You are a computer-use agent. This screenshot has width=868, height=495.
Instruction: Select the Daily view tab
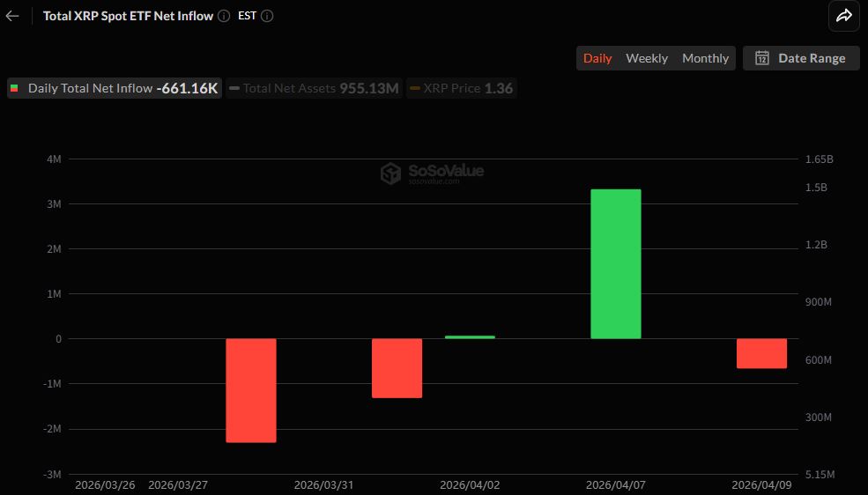597,58
